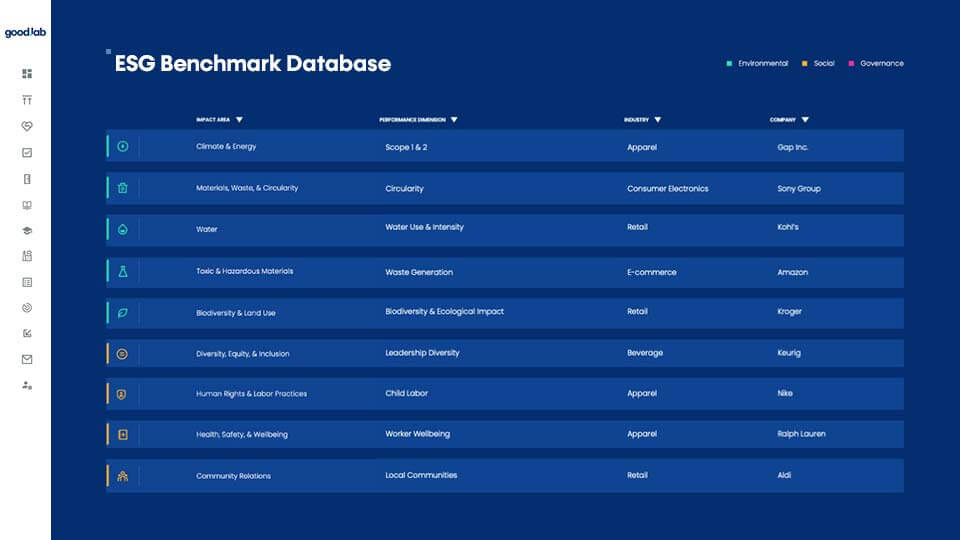The height and width of the screenshot is (540, 960).
Task: Open the heart handshake sidebar icon
Action: click(27, 126)
